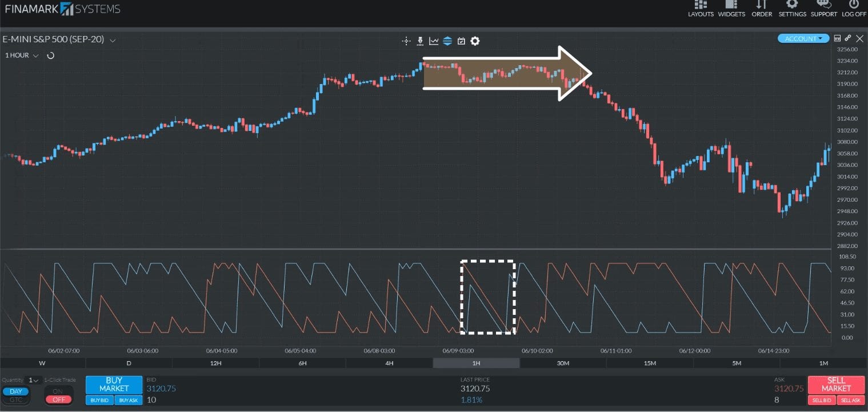Open the ACCOUNT selector pill
Viewport: 868px width, 412px height.
click(802, 38)
